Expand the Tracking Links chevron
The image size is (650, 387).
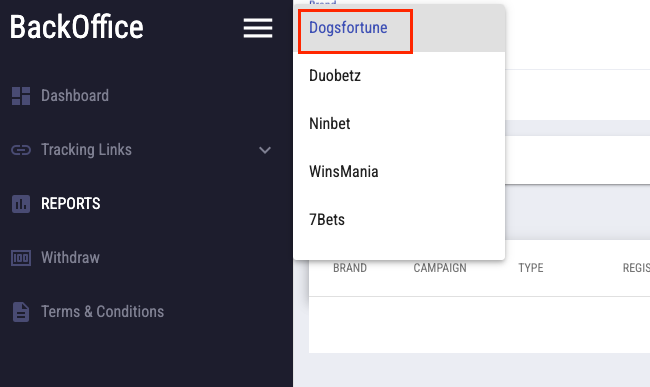(265, 150)
